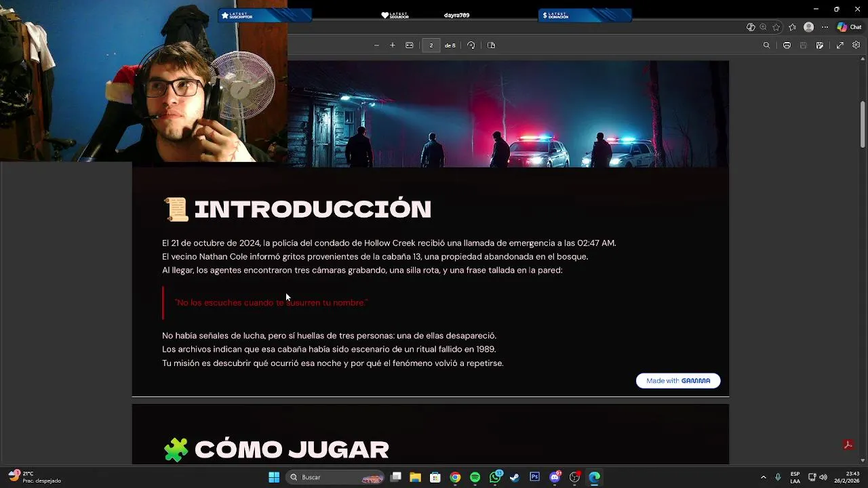868x488 pixels.
Task: Add this page to favorites star
Action: click(x=776, y=27)
